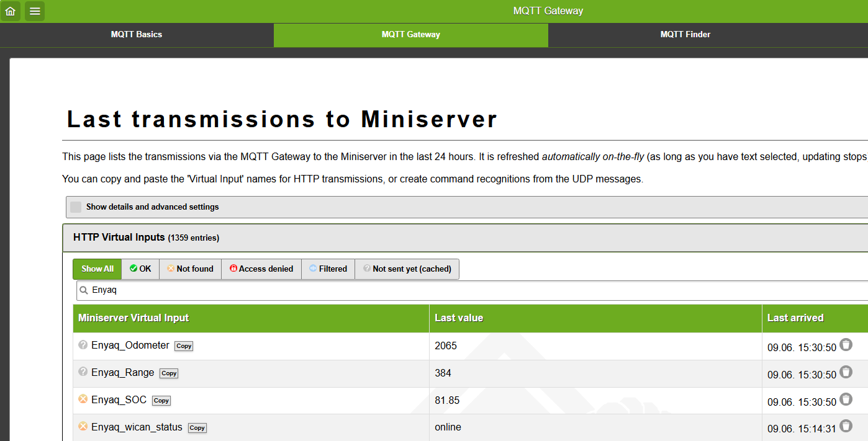
Task: Click the Enyaq_Odometer name text
Action: [130, 345]
